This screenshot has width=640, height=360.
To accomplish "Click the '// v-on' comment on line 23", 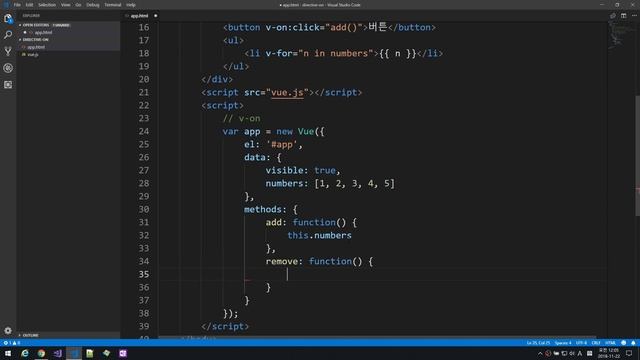I will pyautogui.click(x=241, y=119).
